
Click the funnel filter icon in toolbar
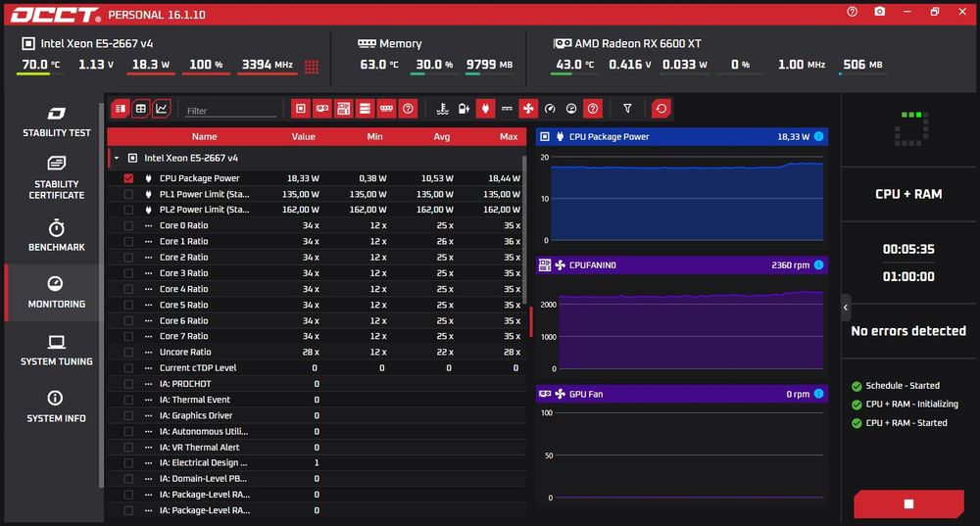pyautogui.click(x=627, y=109)
